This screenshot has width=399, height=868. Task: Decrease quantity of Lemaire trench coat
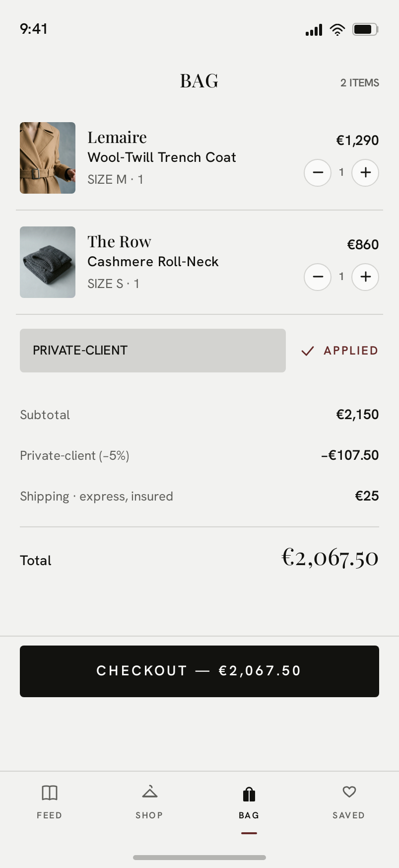click(318, 172)
